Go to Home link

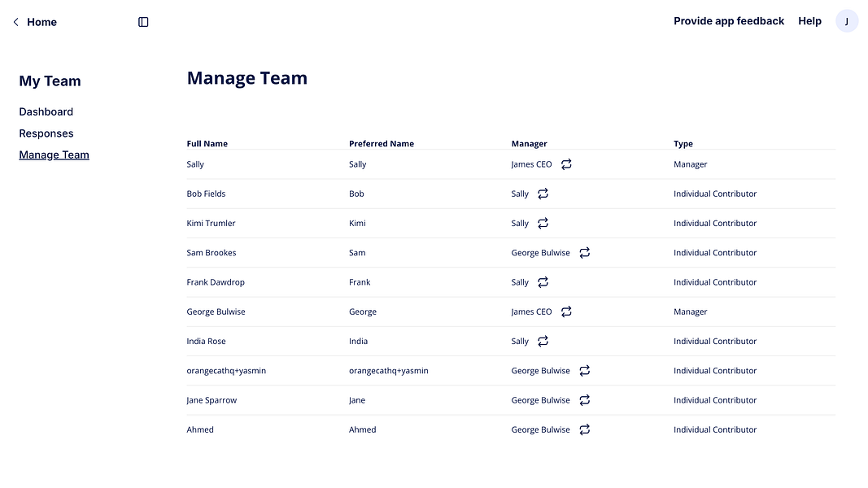coord(41,22)
